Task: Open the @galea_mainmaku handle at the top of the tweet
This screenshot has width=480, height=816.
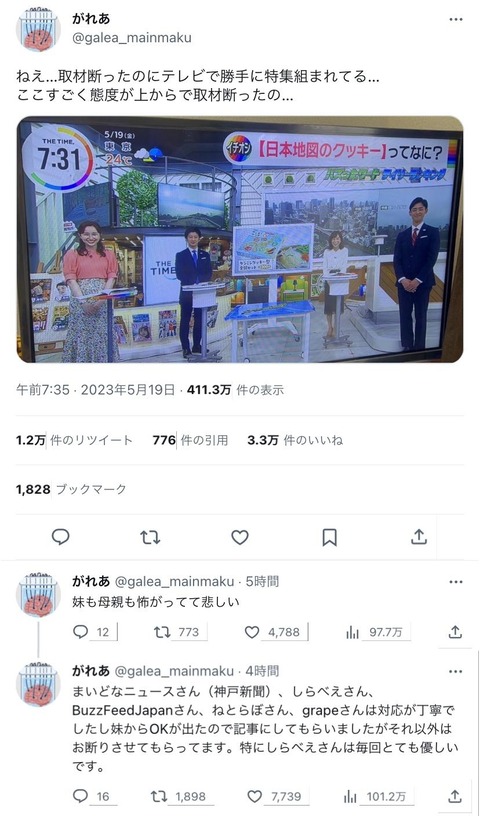Action: point(132,38)
